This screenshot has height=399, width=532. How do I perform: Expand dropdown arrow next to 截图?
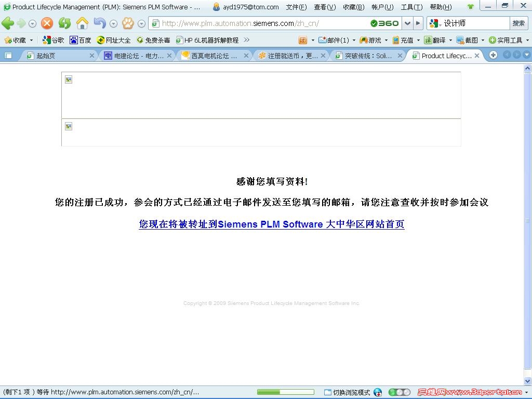pyautogui.click(x=483, y=41)
